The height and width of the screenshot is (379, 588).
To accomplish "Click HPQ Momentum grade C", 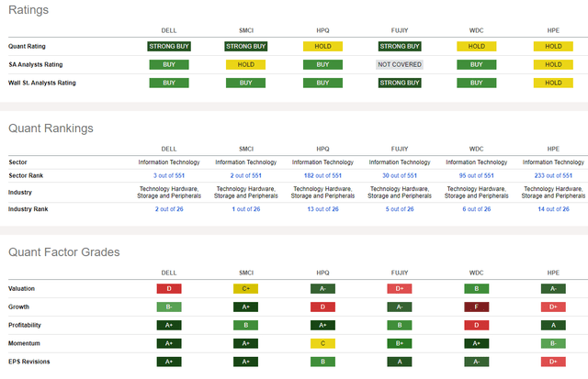I will coord(322,343).
